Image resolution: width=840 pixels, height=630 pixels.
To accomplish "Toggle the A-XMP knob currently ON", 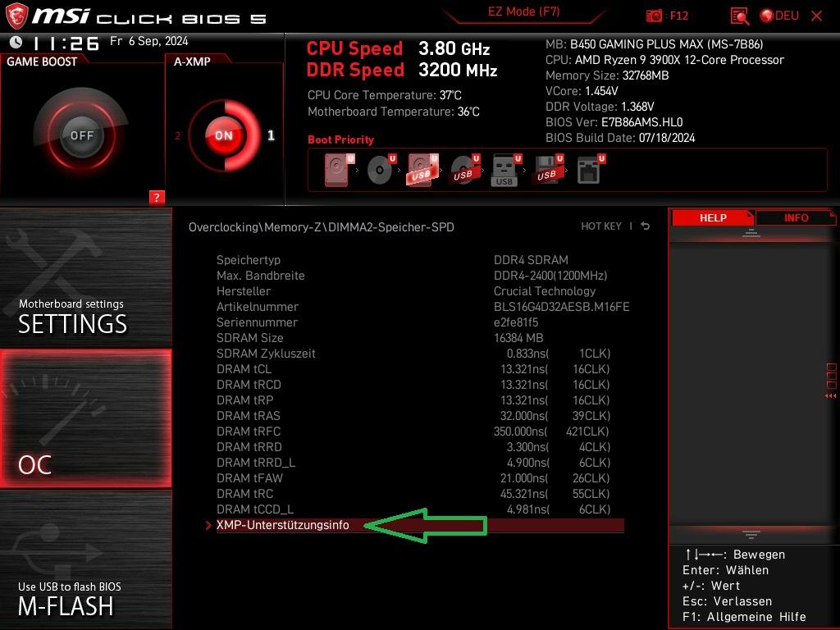I will click(x=224, y=135).
